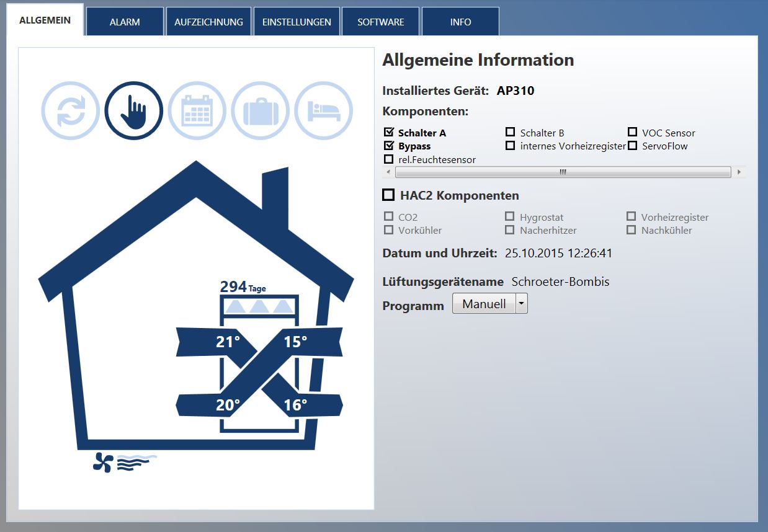Uncheck the Schalter A checkbox
The height and width of the screenshot is (532, 768).
click(389, 132)
